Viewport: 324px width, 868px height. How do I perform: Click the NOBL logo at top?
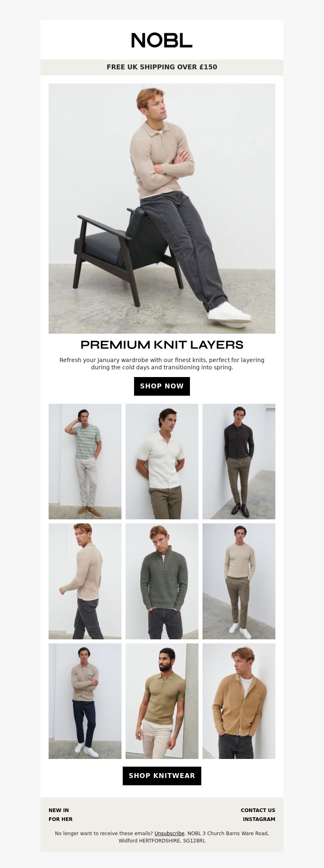coord(162,40)
